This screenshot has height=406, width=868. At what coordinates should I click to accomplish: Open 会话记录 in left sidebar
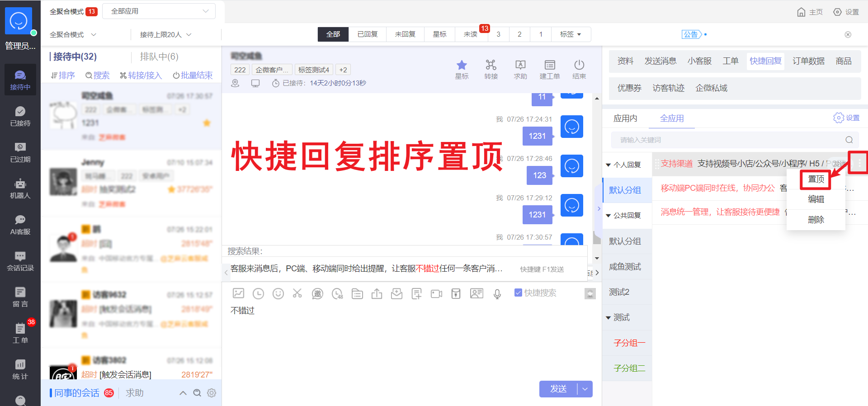click(20, 261)
